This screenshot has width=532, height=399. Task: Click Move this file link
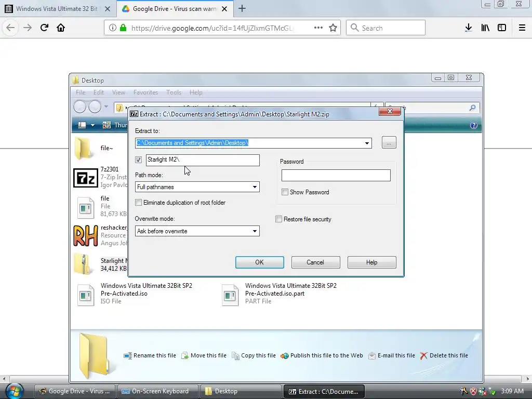(x=204, y=355)
